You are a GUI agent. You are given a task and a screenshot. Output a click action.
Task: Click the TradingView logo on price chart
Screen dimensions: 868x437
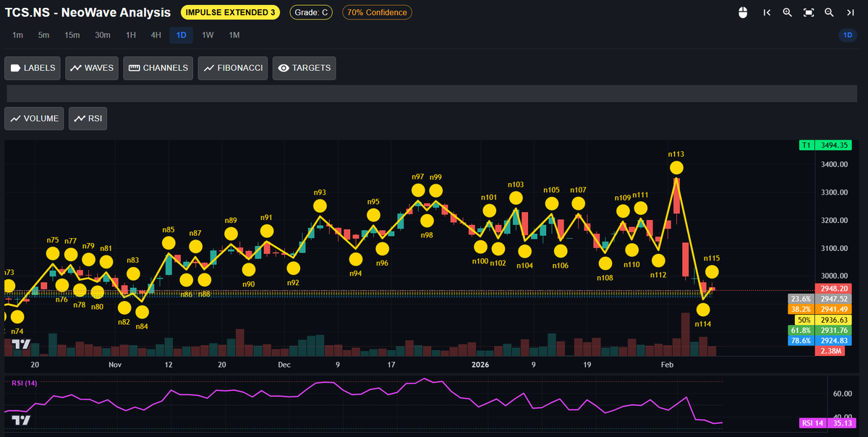pyautogui.click(x=21, y=345)
